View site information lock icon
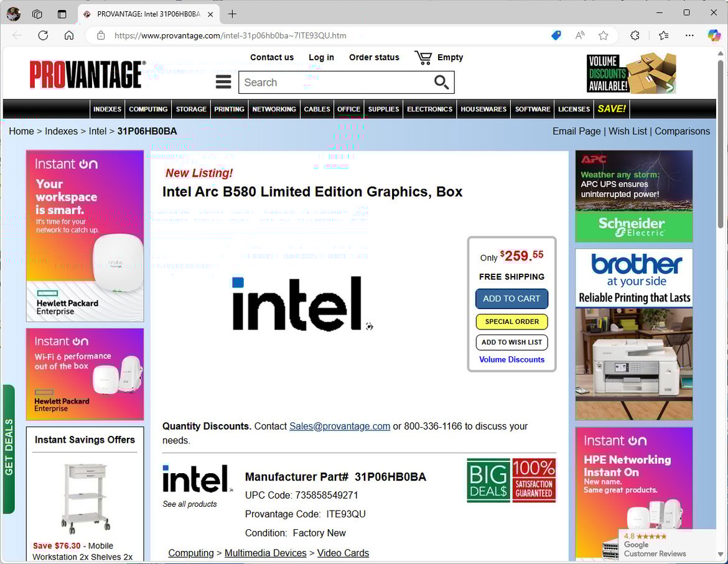This screenshot has height=564, width=728. tap(101, 35)
